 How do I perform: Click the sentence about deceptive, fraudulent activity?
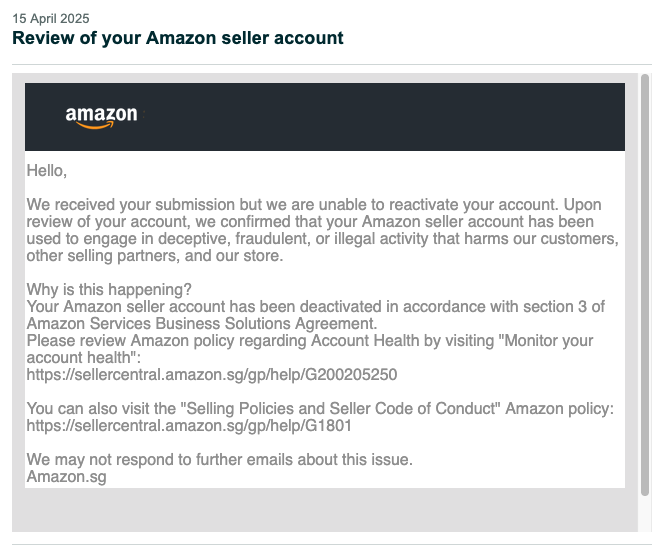323,238
